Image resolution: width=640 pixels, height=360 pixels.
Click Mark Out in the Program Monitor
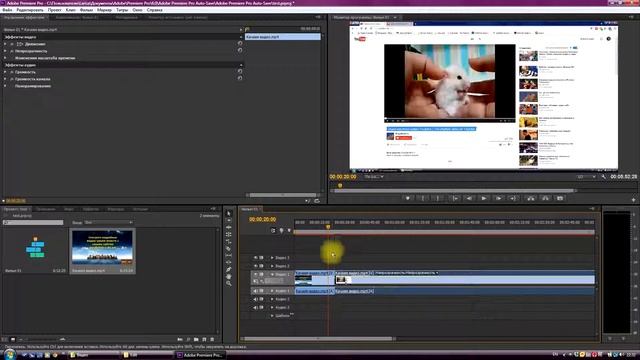438,198
